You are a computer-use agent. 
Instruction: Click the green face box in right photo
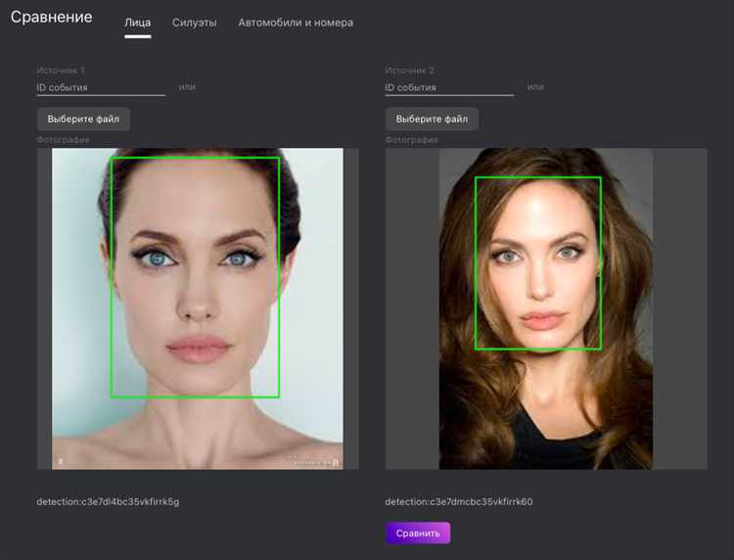pyautogui.click(x=538, y=262)
